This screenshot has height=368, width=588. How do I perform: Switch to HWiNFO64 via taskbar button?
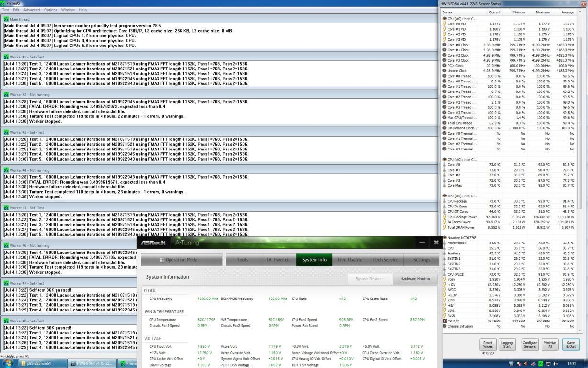click(91, 363)
